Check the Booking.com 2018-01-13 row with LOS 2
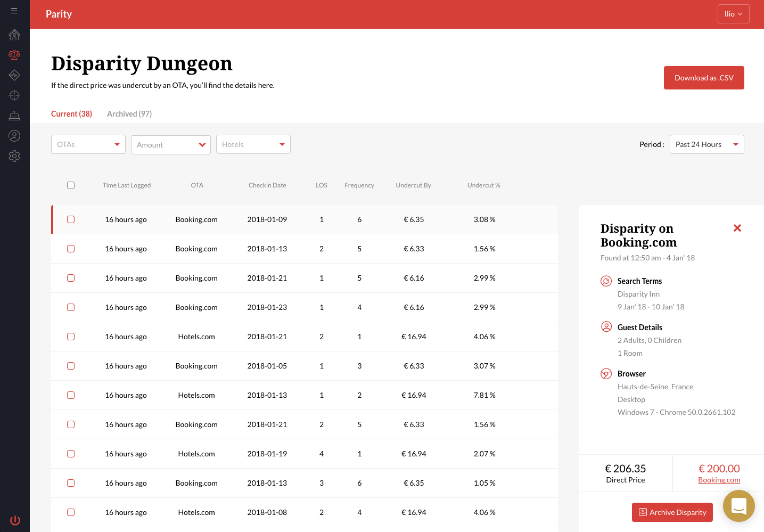Image resolution: width=764 pixels, height=532 pixels. (x=71, y=249)
